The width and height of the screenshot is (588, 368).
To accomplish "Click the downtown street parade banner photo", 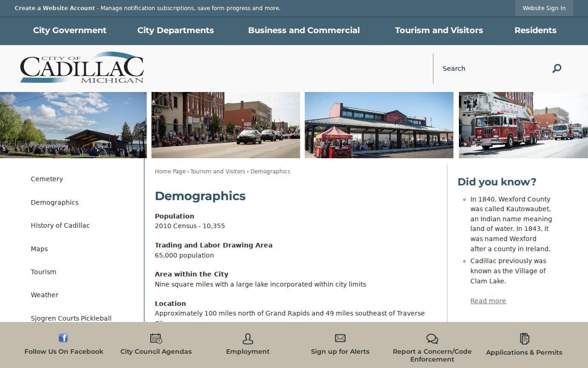I will (x=226, y=125).
